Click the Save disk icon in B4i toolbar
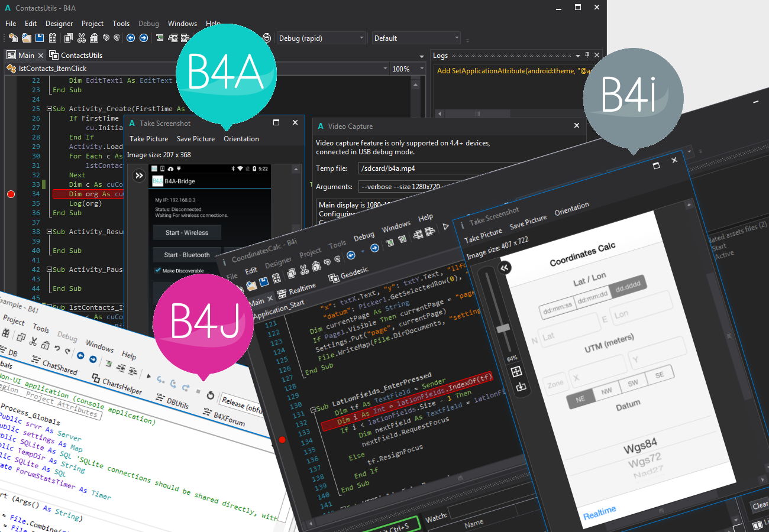This screenshot has width=769, height=532. tap(264, 281)
